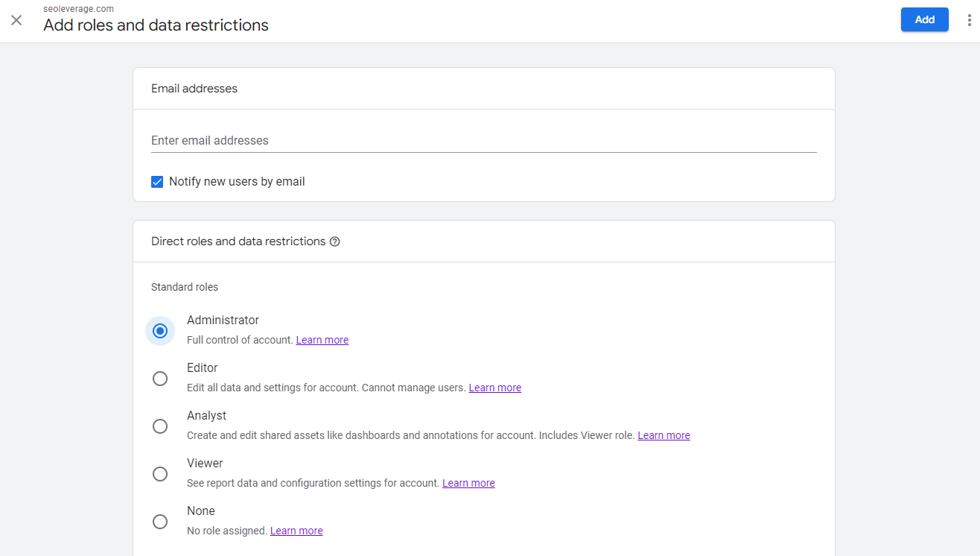
Task: Pick the Viewer role radio button
Action: click(x=160, y=474)
